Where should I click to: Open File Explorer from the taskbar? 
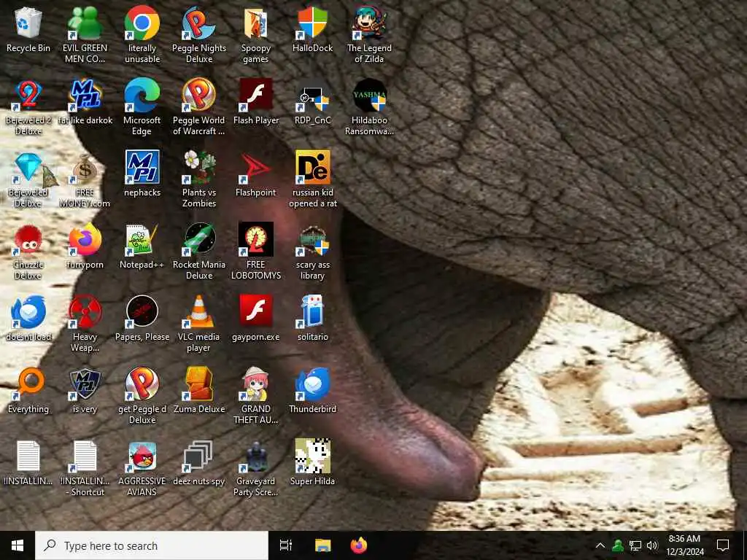pos(322,545)
